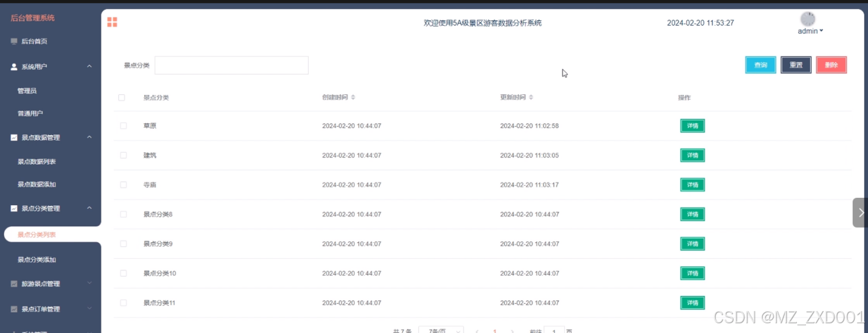
Task: Click the 景点分类 column header
Action: (x=156, y=97)
